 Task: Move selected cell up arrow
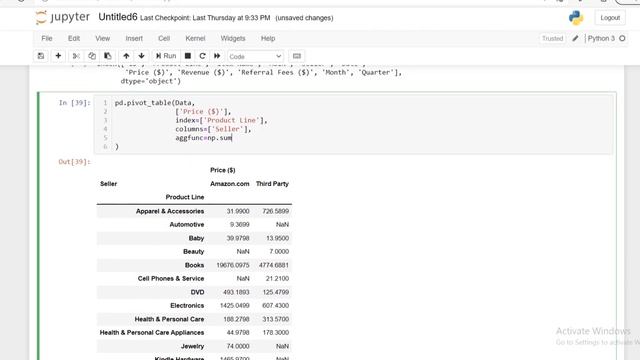126,56
